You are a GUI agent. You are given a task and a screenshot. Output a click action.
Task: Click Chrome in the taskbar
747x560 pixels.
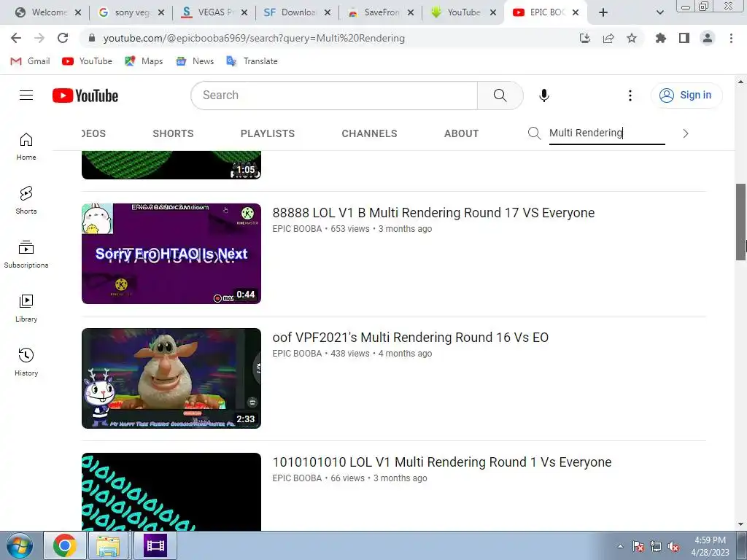(65, 545)
